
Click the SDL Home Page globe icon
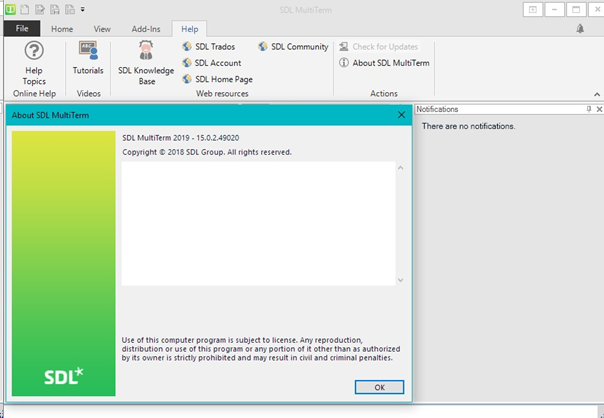coord(187,79)
